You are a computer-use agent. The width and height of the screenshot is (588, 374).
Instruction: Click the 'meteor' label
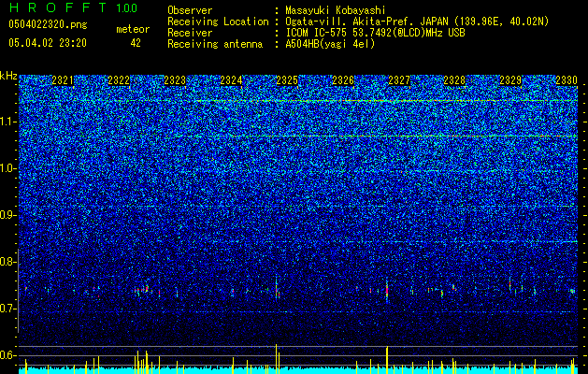click(x=133, y=29)
